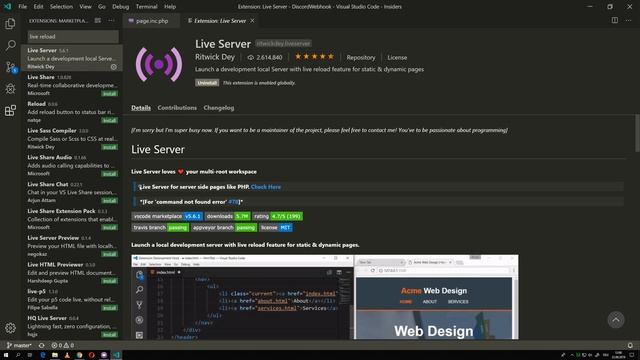The image size is (640, 360).
Task: Click the five-star rating
Action: (314, 57)
